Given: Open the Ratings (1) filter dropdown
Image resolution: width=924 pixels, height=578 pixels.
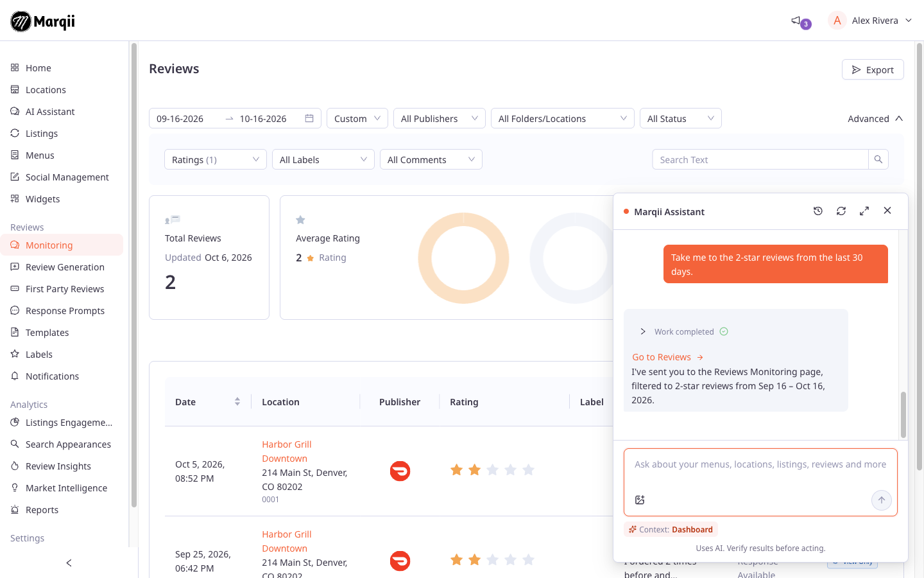Looking at the screenshot, I should point(216,159).
